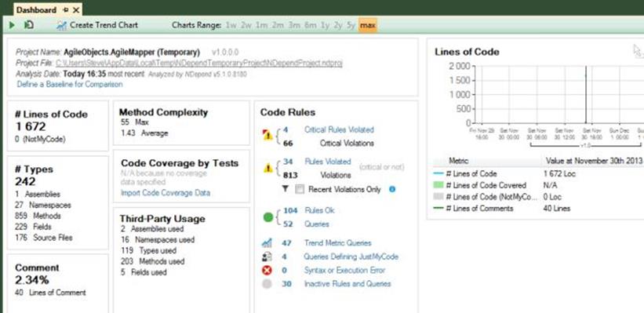The width and height of the screenshot is (644, 313).
Task: Click the '119 Types used' row
Action: (x=149, y=250)
